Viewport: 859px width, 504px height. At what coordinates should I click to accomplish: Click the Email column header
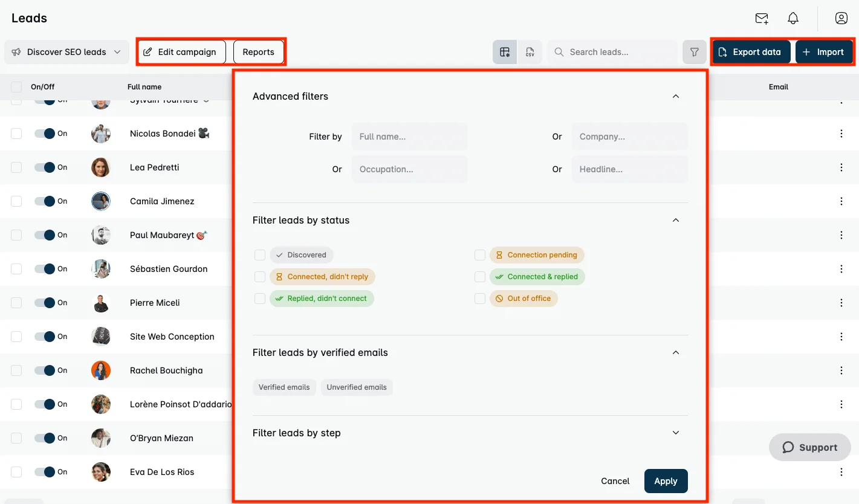pyautogui.click(x=779, y=87)
